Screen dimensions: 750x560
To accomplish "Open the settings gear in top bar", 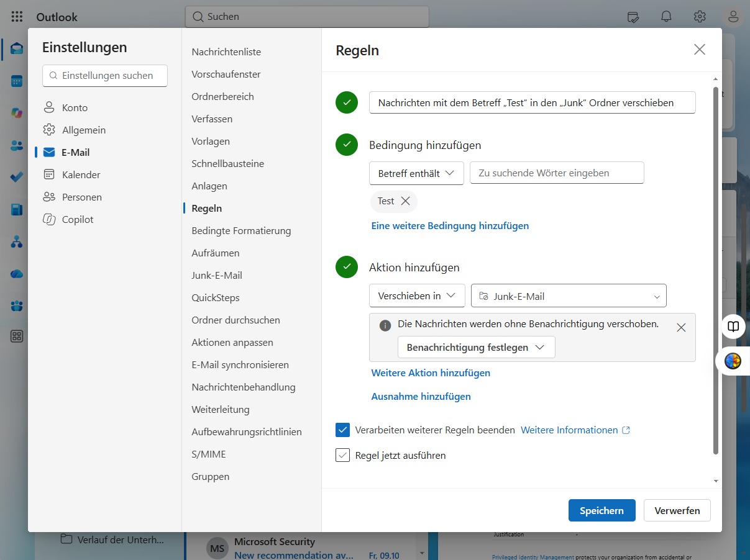I will point(700,17).
